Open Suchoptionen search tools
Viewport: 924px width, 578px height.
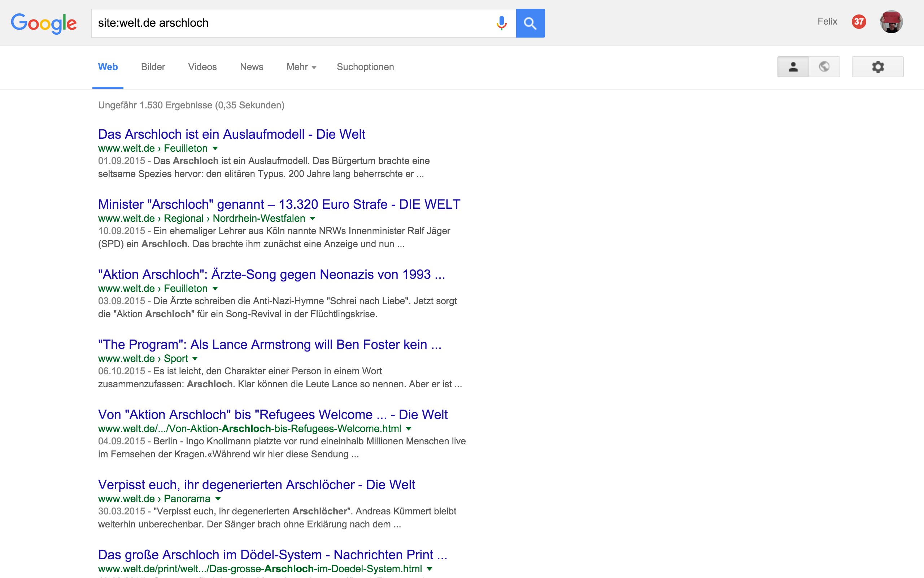click(365, 67)
